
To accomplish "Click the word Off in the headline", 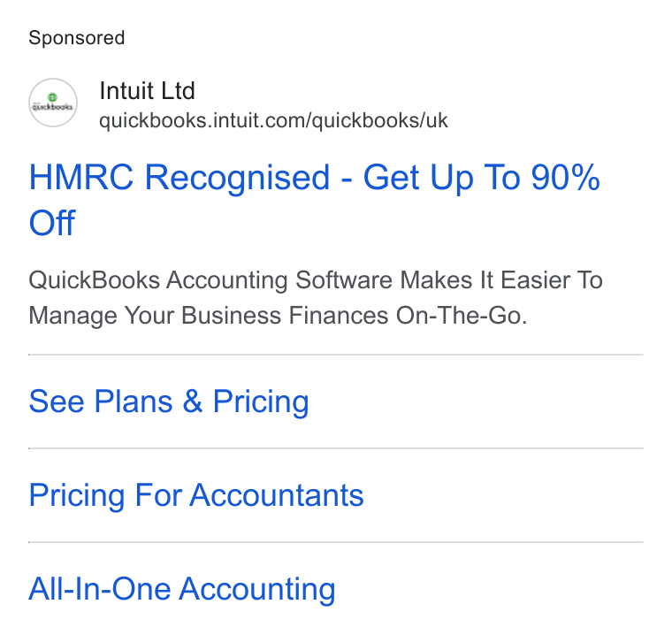I will [x=52, y=223].
